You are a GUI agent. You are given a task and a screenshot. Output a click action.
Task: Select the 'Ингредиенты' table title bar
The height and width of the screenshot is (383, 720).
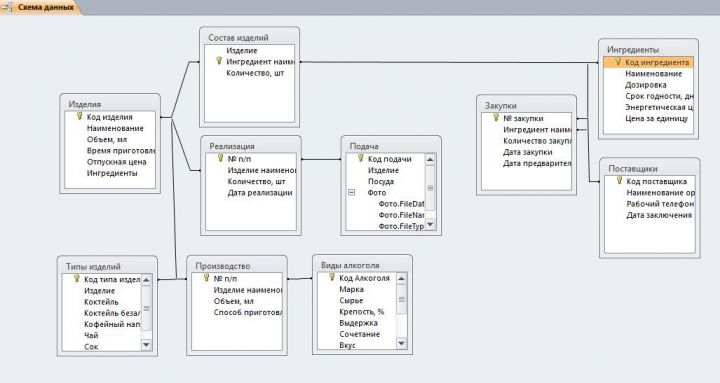click(648, 49)
